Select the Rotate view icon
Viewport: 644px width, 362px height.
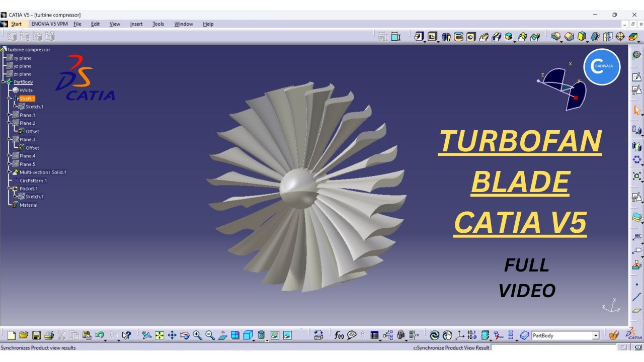click(x=185, y=335)
